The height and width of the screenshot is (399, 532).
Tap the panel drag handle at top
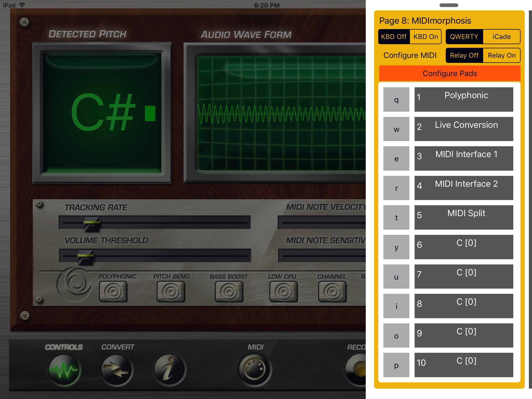pyautogui.click(x=449, y=5)
